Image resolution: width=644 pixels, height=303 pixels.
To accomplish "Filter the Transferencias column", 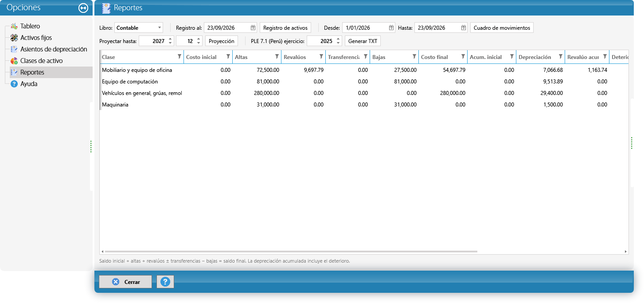I will point(366,57).
